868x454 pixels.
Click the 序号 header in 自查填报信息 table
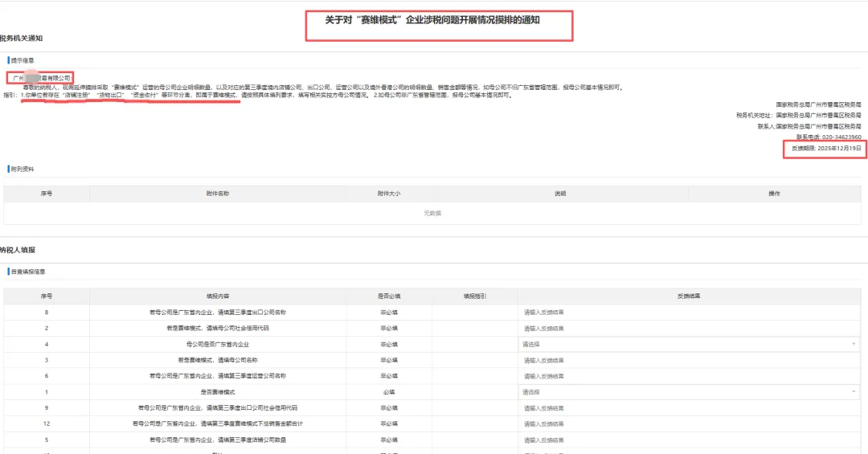click(x=47, y=297)
